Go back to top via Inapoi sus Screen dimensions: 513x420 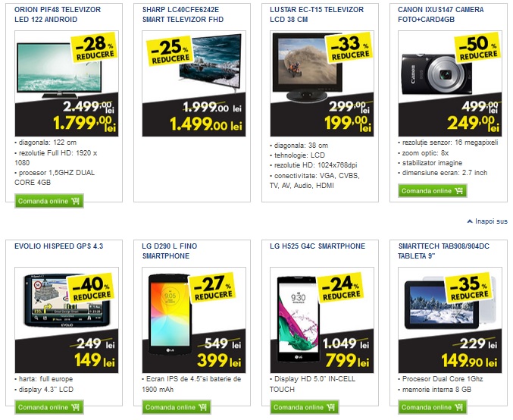pos(487,221)
